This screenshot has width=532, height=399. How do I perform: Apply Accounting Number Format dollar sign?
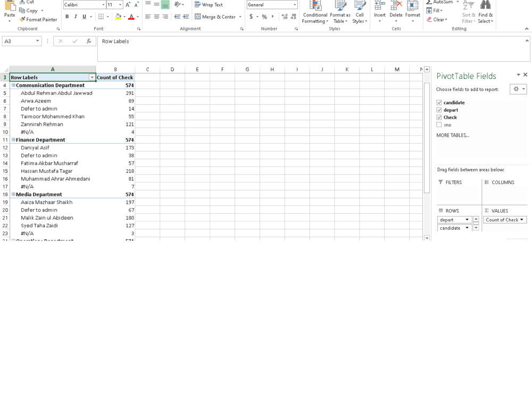(251, 16)
